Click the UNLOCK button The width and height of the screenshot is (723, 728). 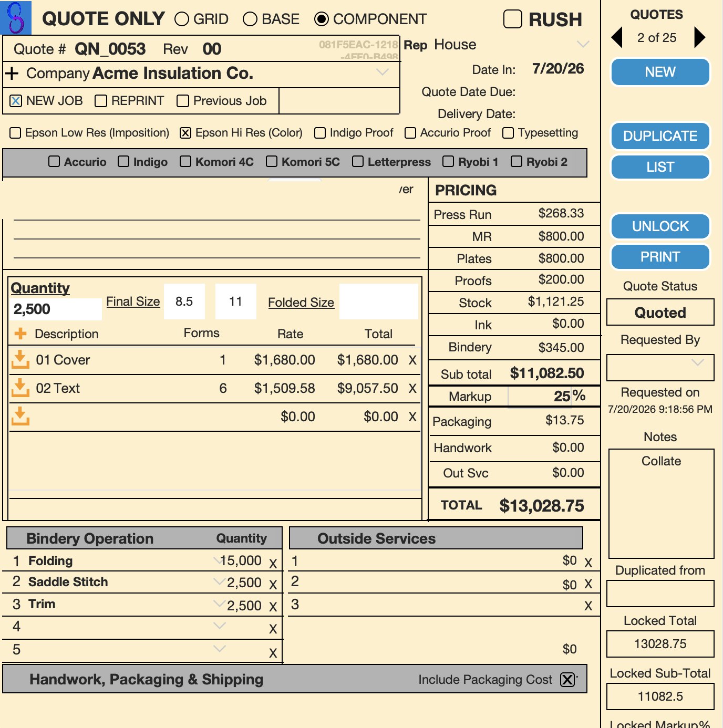pos(660,226)
